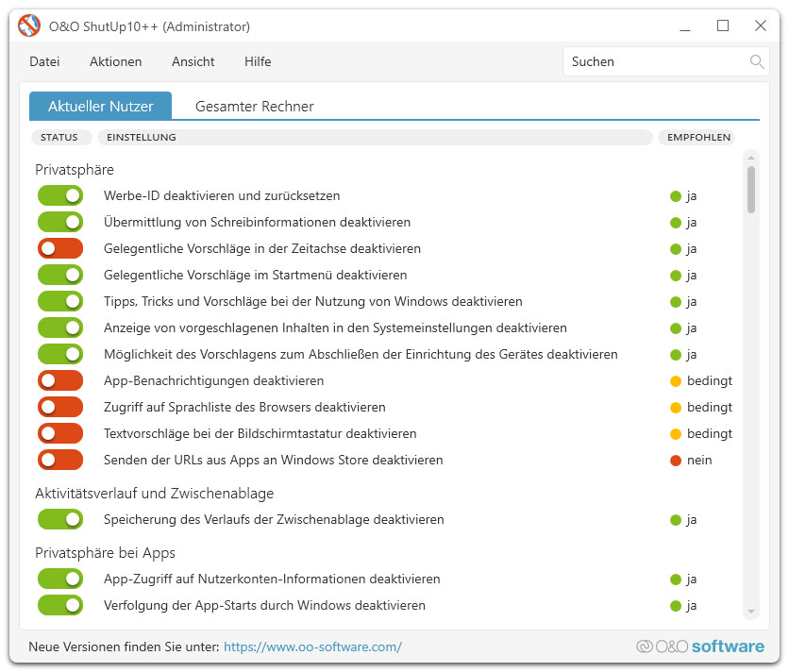Click text Gelegentliche Vorschläge in der Zeitachse
This screenshot has width=789, height=672.
[262, 248]
